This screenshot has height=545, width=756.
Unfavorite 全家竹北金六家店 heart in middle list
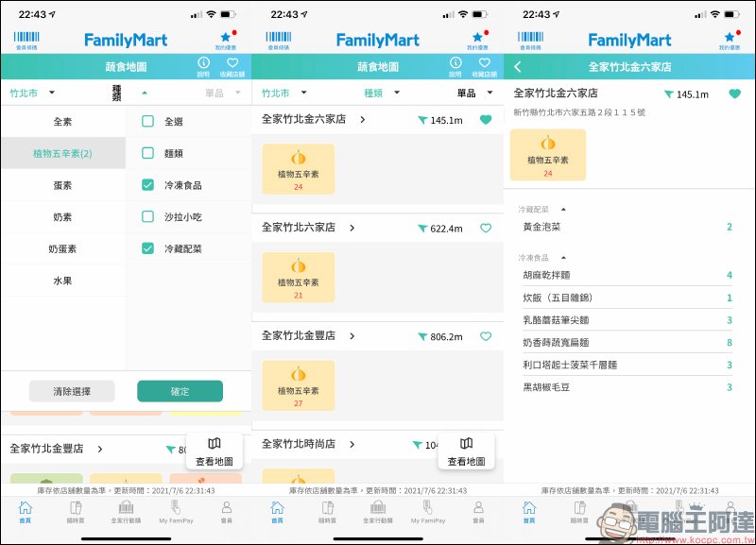(486, 120)
